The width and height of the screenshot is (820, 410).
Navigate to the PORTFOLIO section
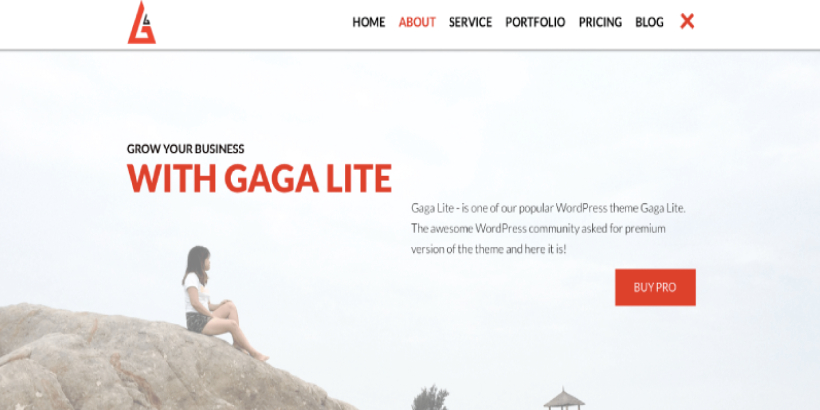tap(535, 22)
